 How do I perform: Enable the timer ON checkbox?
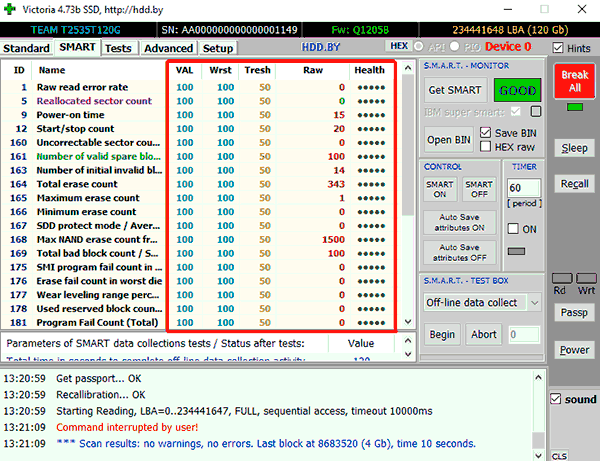[513, 229]
